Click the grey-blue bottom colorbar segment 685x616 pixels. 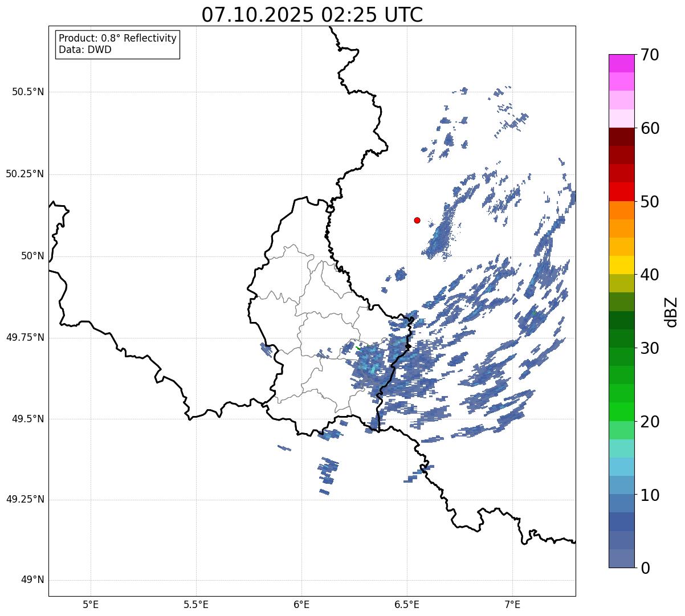tap(621, 558)
